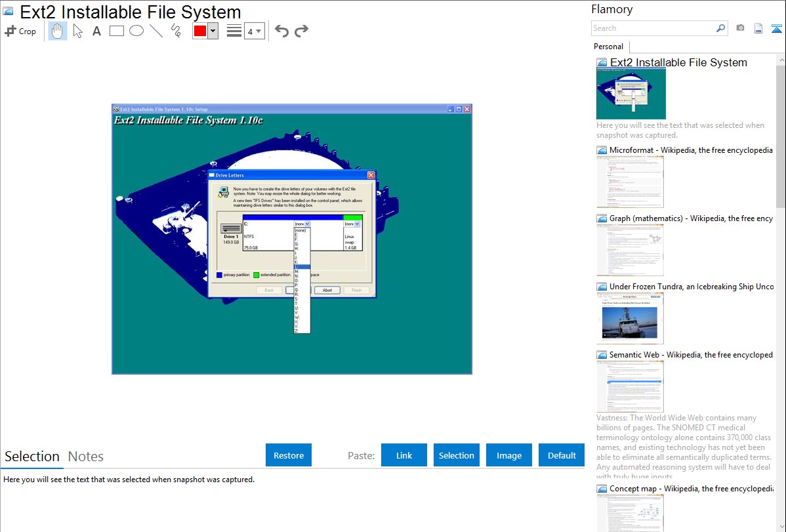The image size is (786, 532).
Task: Open the line width 4 dropdown
Action: (x=254, y=31)
